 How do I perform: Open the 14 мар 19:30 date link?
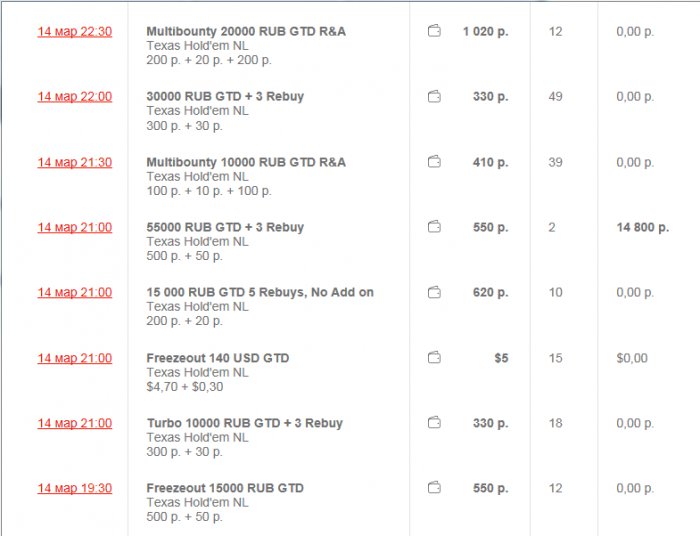tap(75, 488)
